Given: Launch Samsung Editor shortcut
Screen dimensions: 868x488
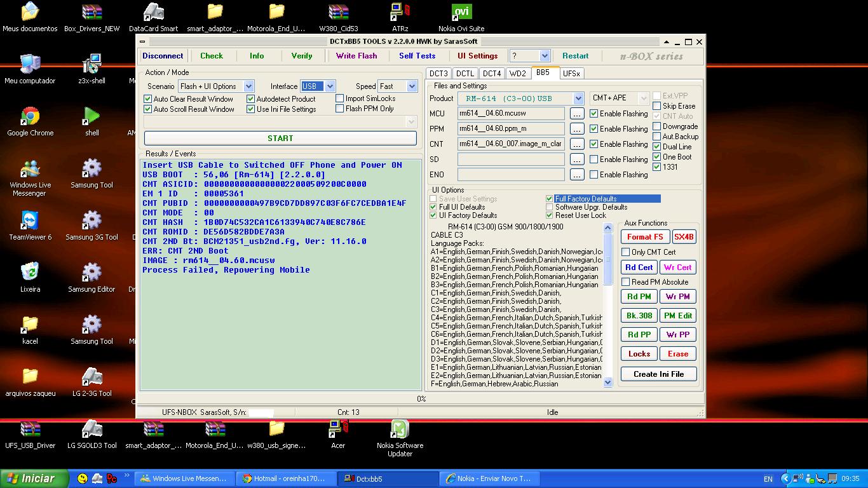Looking at the screenshot, I should pos(92,278).
